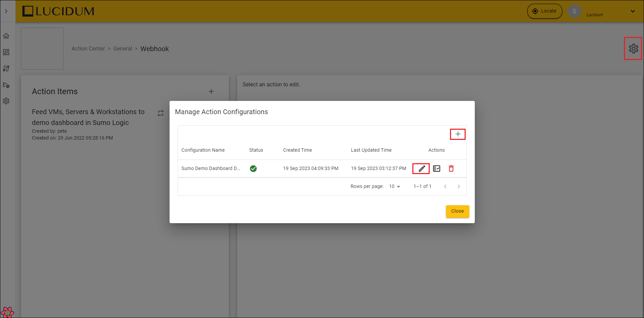Go to General breadcrumb

(x=122, y=48)
